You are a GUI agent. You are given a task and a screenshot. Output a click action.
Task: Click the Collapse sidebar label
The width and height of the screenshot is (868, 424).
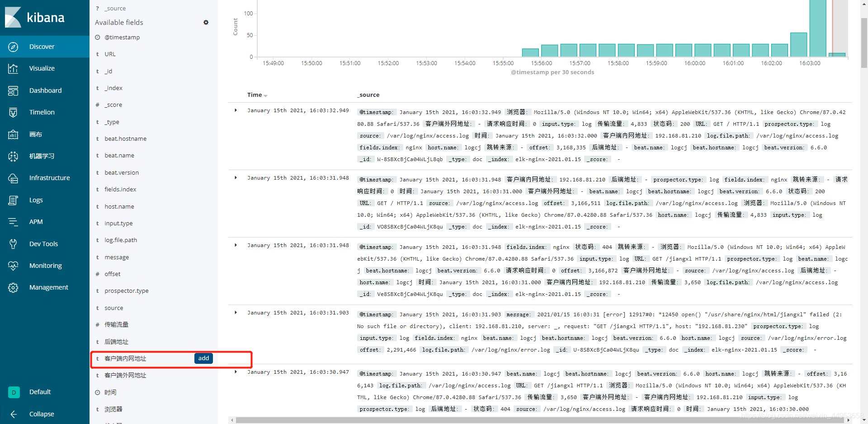pyautogui.click(x=42, y=414)
